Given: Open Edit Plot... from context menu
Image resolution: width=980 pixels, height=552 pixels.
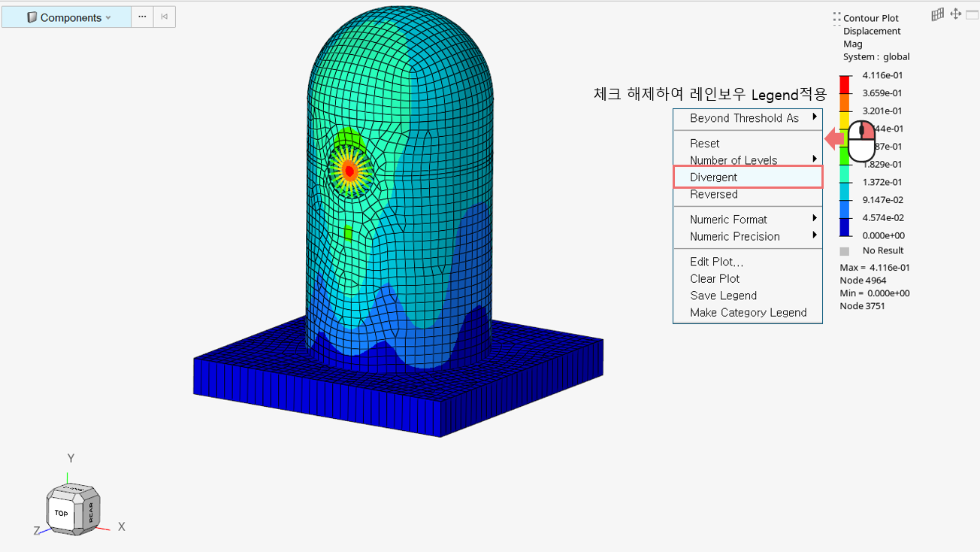Looking at the screenshot, I should pyautogui.click(x=748, y=262).
